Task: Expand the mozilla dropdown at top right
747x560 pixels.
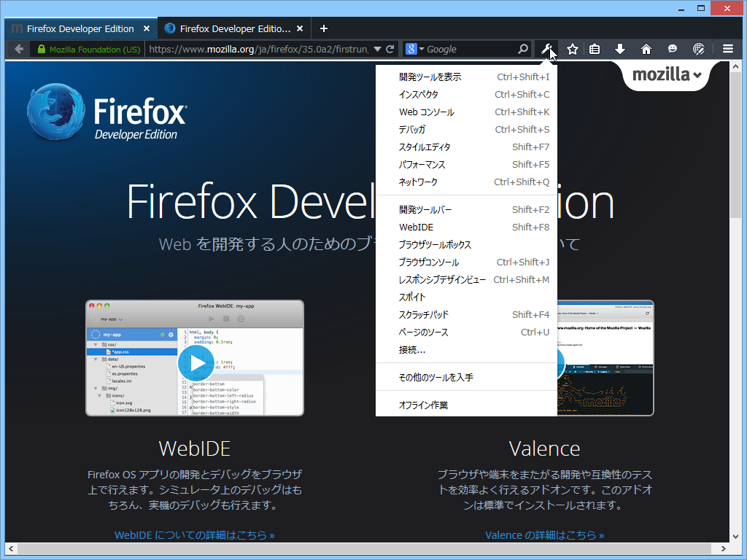Action: tap(665, 74)
